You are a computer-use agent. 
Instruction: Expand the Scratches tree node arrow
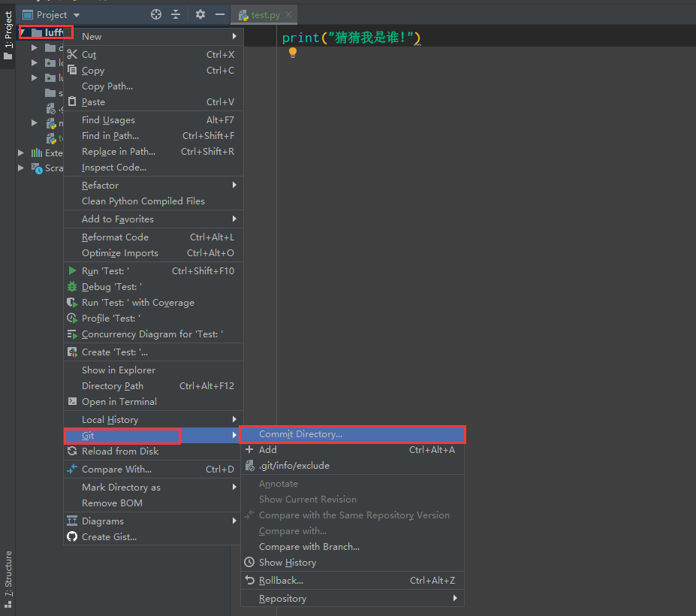pos(21,168)
